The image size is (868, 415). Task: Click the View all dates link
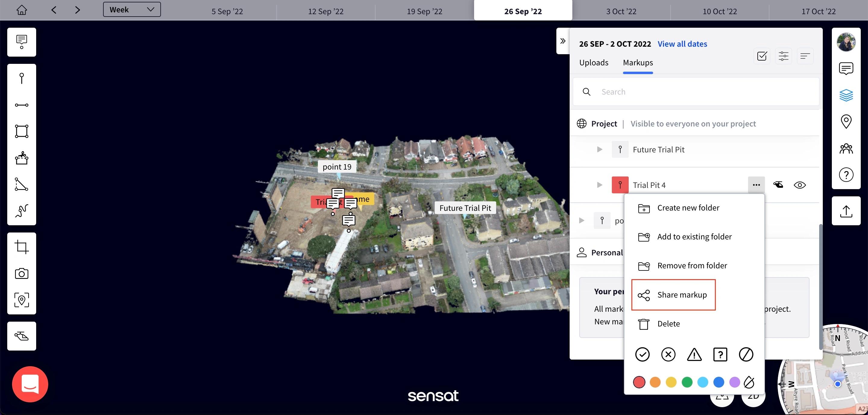click(682, 44)
